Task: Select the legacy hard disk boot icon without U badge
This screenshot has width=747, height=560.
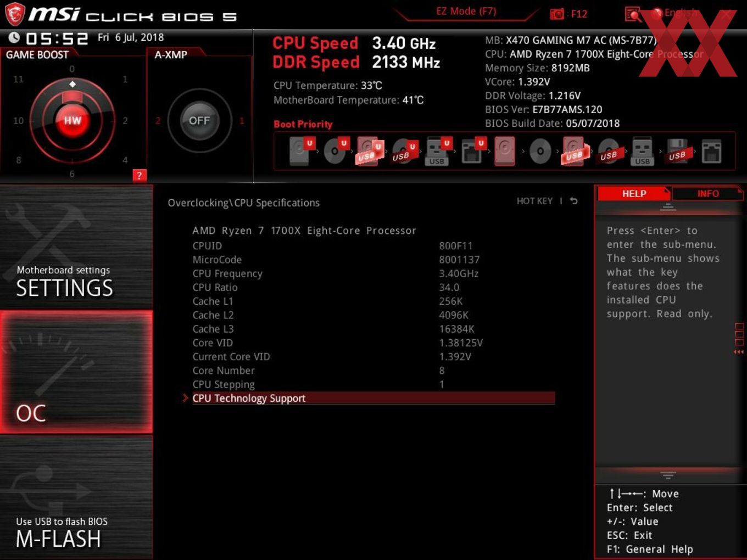Action: pyautogui.click(x=505, y=151)
